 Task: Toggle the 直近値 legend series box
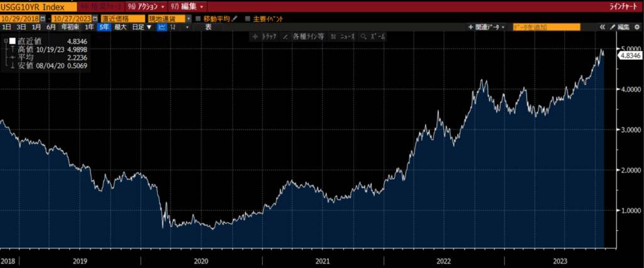12,41
